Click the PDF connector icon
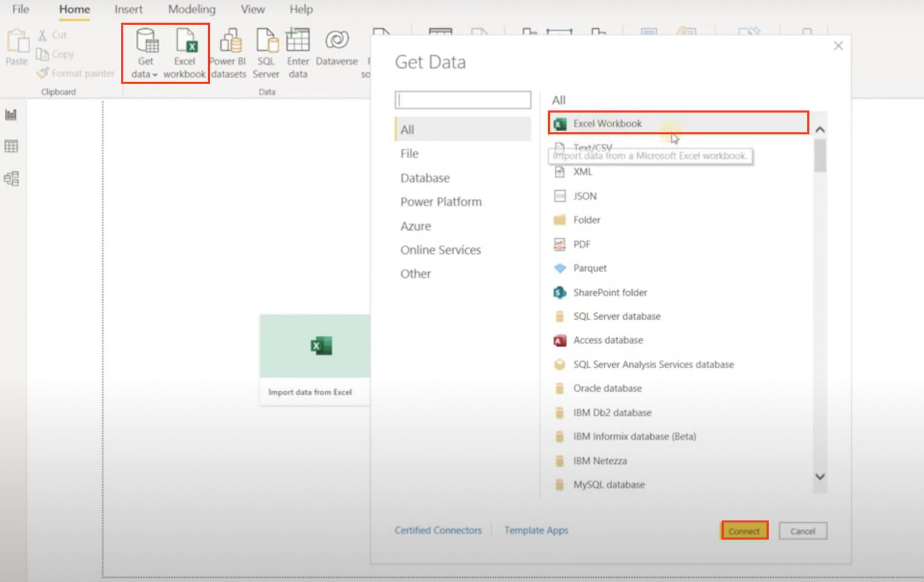 [x=559, y=244]
